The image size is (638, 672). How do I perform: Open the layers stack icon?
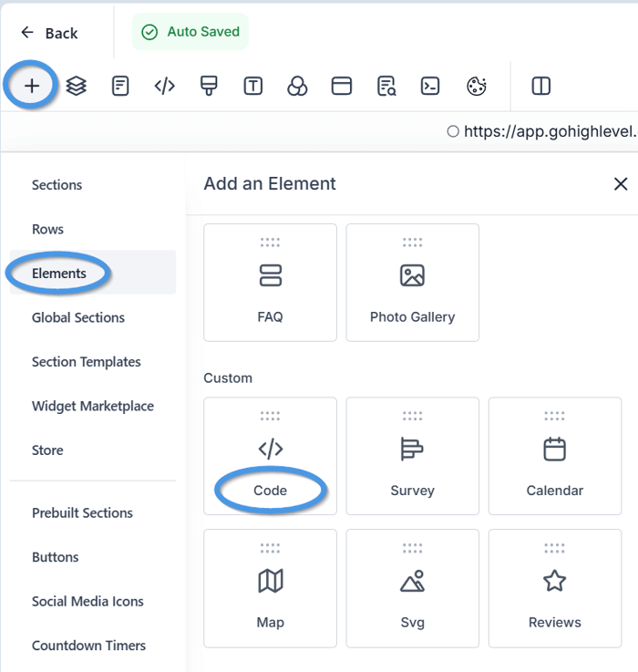click(77, 86)
